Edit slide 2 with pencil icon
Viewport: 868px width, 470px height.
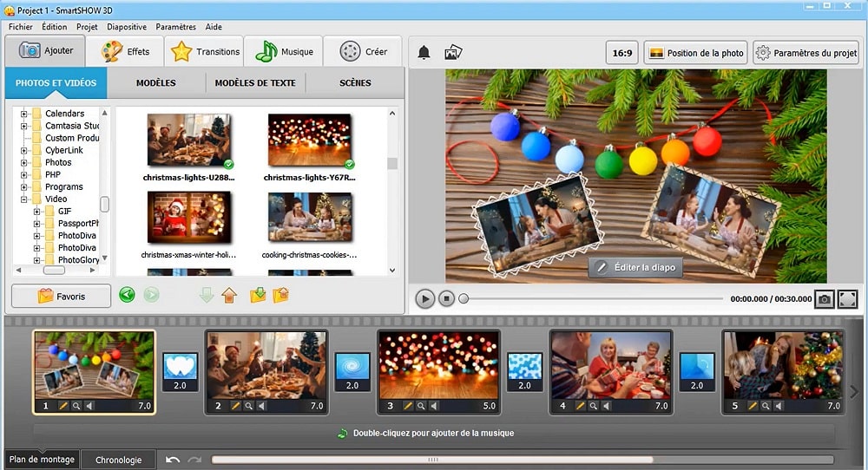pos(235,406)
